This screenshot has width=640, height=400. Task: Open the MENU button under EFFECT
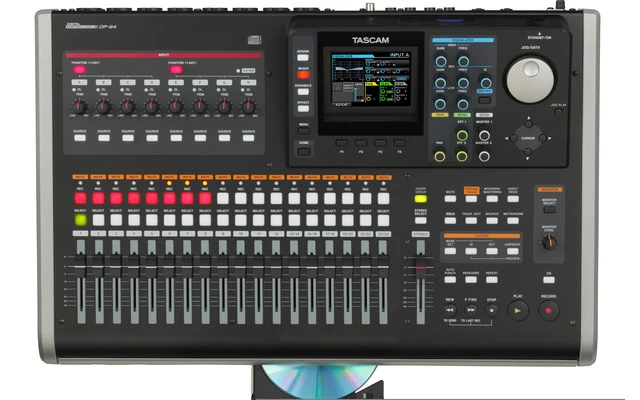pos(303,131)
